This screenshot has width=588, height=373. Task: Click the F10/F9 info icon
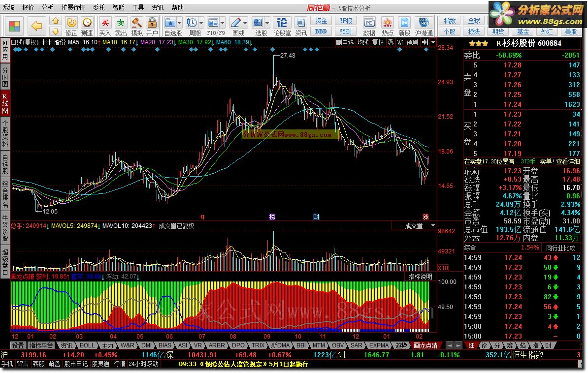[x=213, y=23]
